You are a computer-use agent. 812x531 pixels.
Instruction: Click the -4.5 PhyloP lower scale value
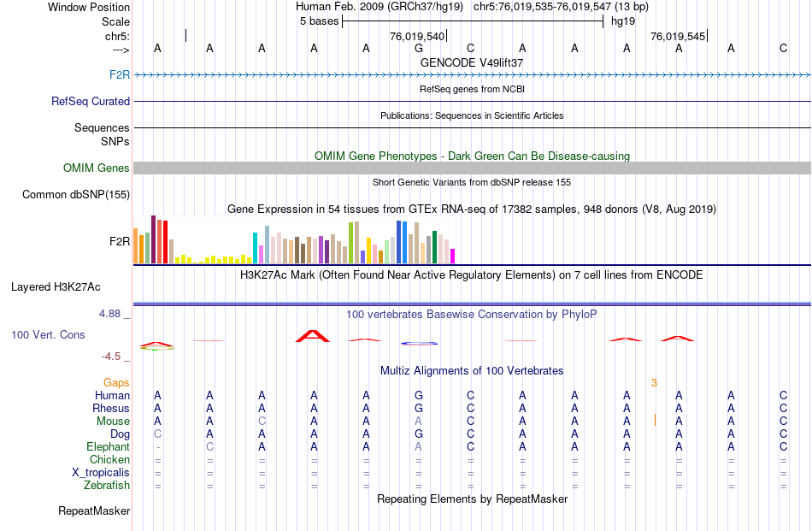click(111, 357)
